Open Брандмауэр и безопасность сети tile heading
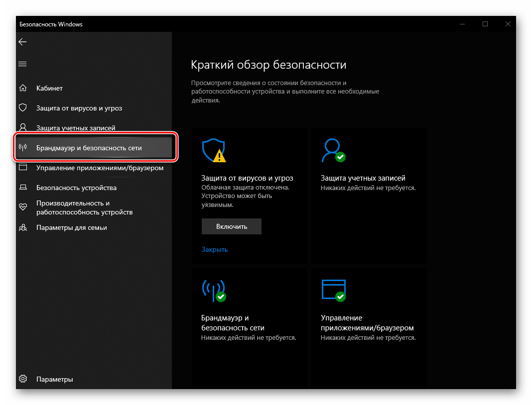 click(x=233, y=322)
